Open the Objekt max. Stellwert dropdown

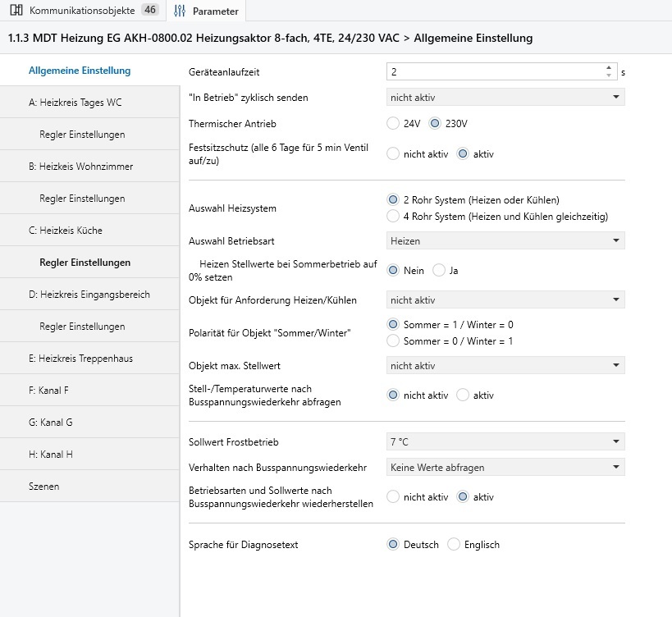pyautogui.click(x=505, y=366)
